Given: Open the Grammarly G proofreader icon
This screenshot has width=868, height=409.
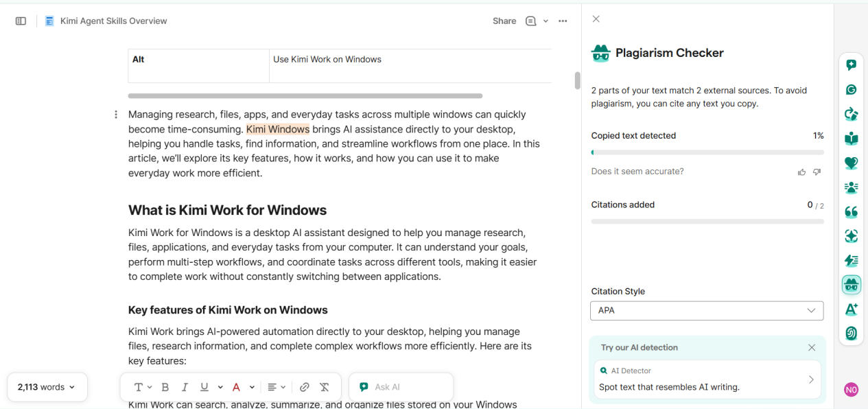Looking at the screenshot, I should pos(851,89).
